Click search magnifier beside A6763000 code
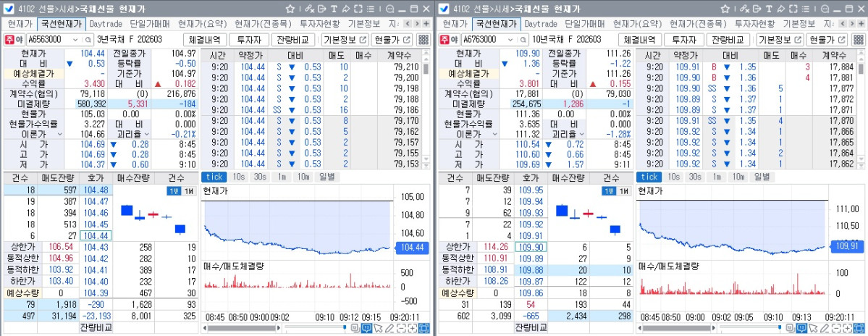The height and width of the screenshot is (336, 868). click(523, 40)
